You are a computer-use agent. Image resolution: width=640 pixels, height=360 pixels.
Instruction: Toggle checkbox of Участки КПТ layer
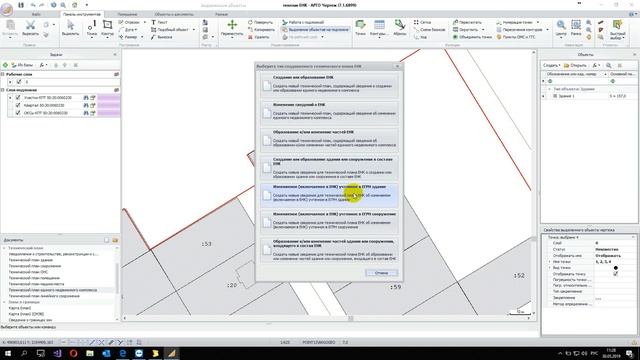click(18, 98)
